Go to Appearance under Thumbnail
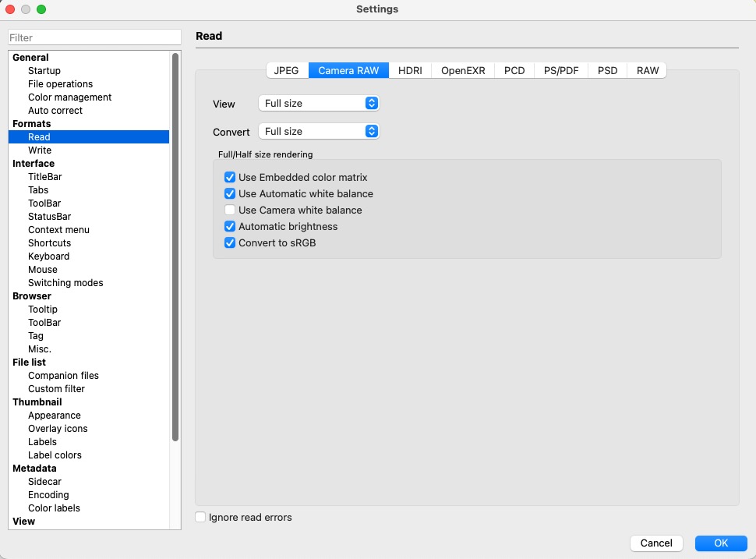Screen dimensions: 756x559 (x=55, y=415)
